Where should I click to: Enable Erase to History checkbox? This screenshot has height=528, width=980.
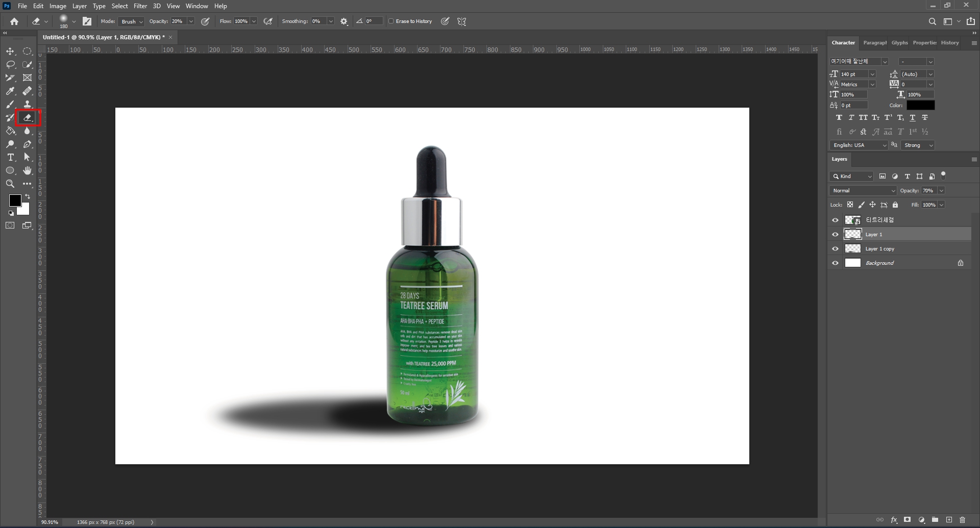[391, 21]
